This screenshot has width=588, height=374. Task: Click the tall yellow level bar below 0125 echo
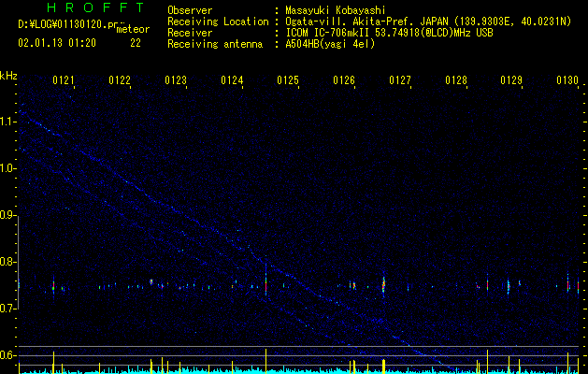[x=265, y=361]
